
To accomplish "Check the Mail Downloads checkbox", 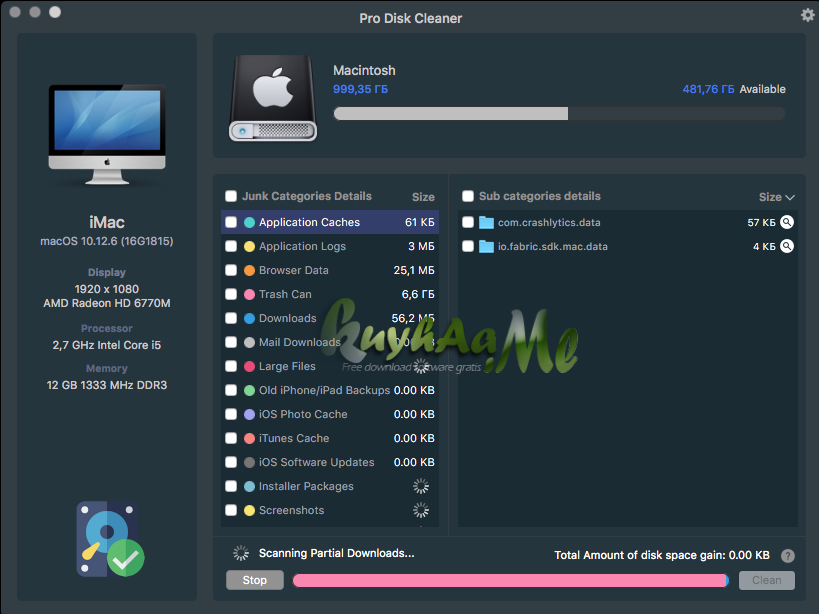I will (231, 342).
